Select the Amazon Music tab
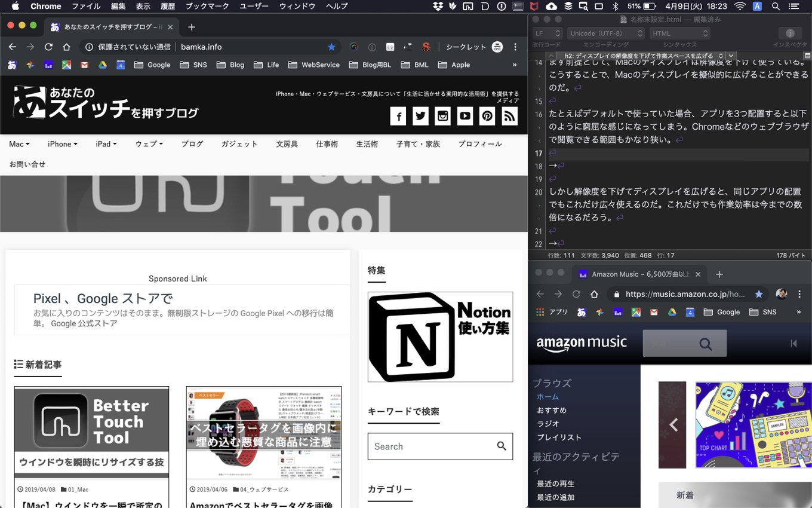This screenshot has height=508, width=812. (639, 274)
